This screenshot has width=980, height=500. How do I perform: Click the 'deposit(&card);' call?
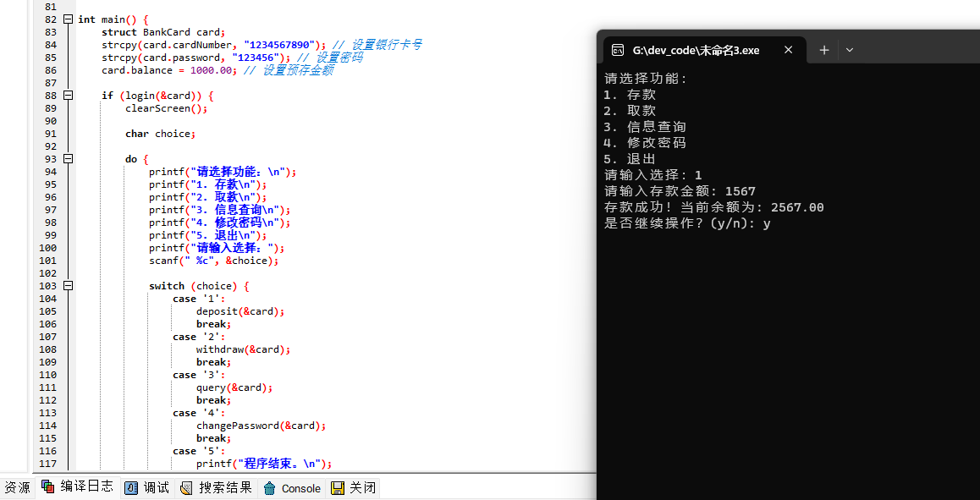coord(240,311)
